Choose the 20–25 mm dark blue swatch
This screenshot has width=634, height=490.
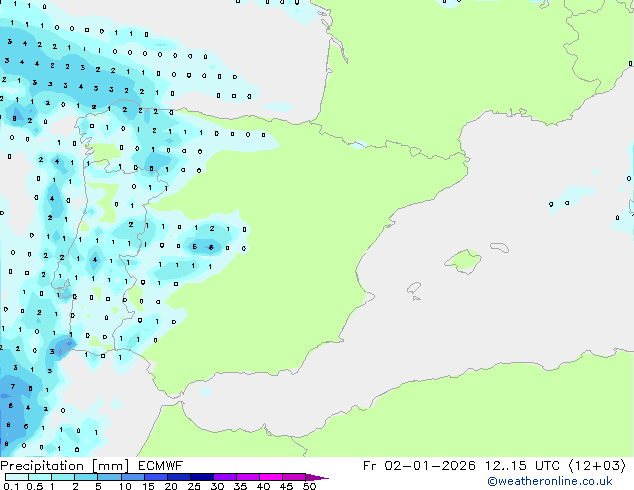178,477
